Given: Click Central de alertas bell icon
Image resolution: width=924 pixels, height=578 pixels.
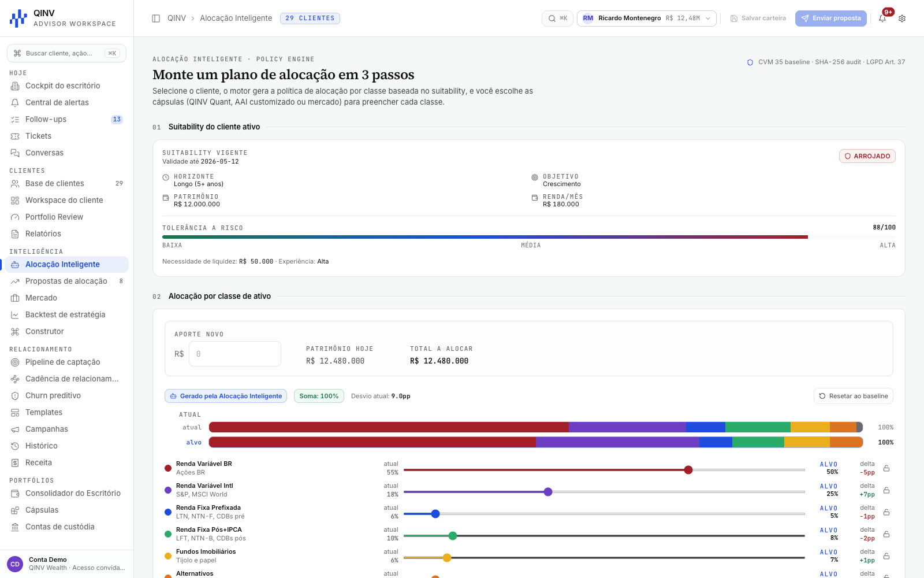Looking at the screenshot, I should click(15, 102).
